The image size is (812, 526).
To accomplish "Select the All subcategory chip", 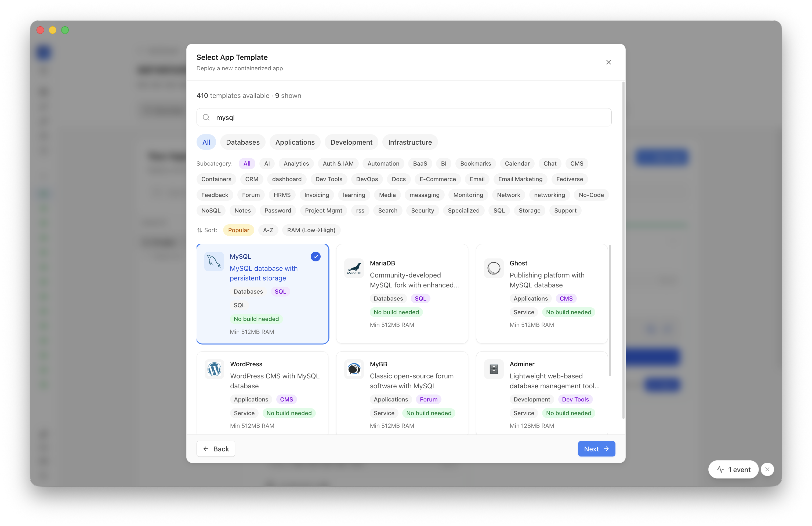I will click(x=247, y=164).
